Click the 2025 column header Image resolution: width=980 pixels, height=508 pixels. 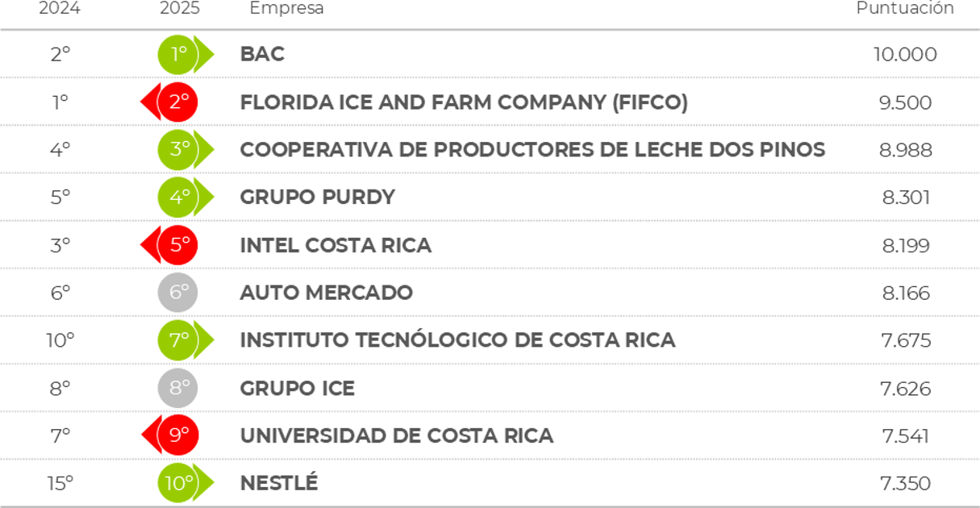pyautogui.click(x=180, y=8)
